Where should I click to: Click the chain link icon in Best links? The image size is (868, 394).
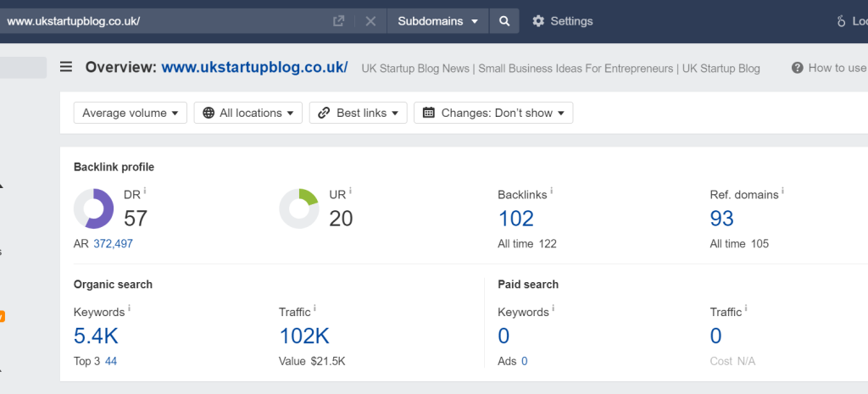pos(325,113)
